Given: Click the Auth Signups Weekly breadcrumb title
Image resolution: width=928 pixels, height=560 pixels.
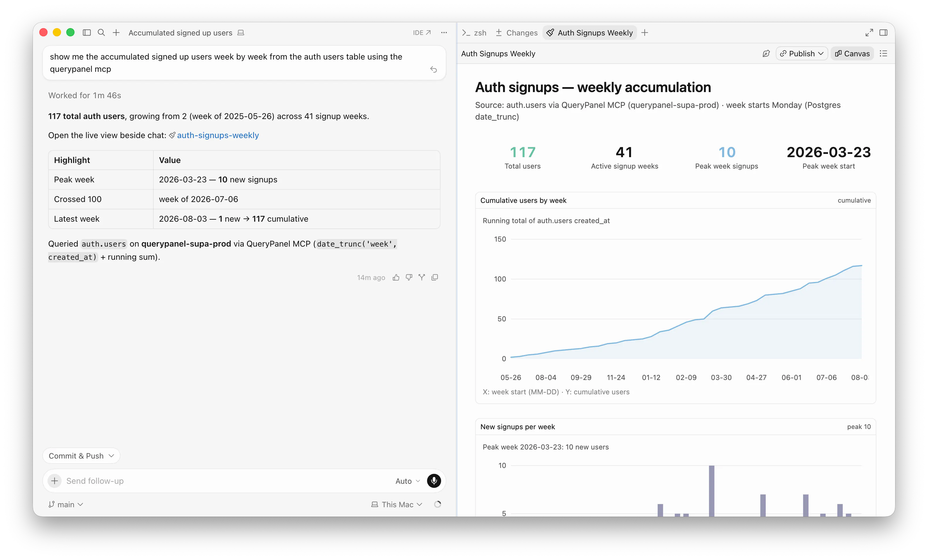Looking at the screenshot, I should click(x=498, y=53).
